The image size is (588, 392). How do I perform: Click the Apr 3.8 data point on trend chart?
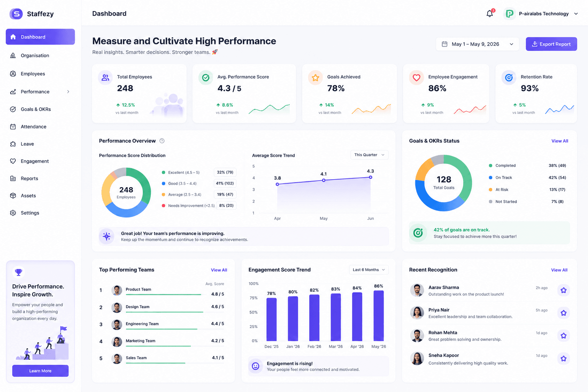pyautogui.click(x=278, y=184)
